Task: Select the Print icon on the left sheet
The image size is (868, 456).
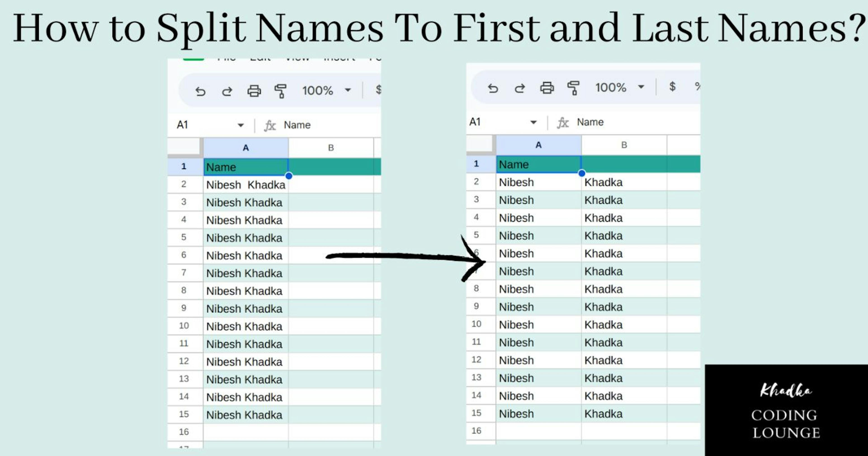Action: click(x=254, y=91)
